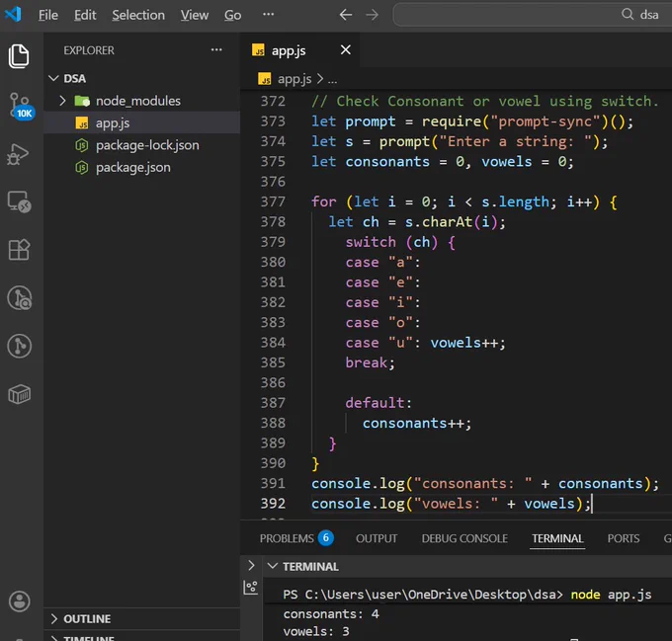Open the Git graph branch icon
672x641 pixels.
[x=20, y=346]
